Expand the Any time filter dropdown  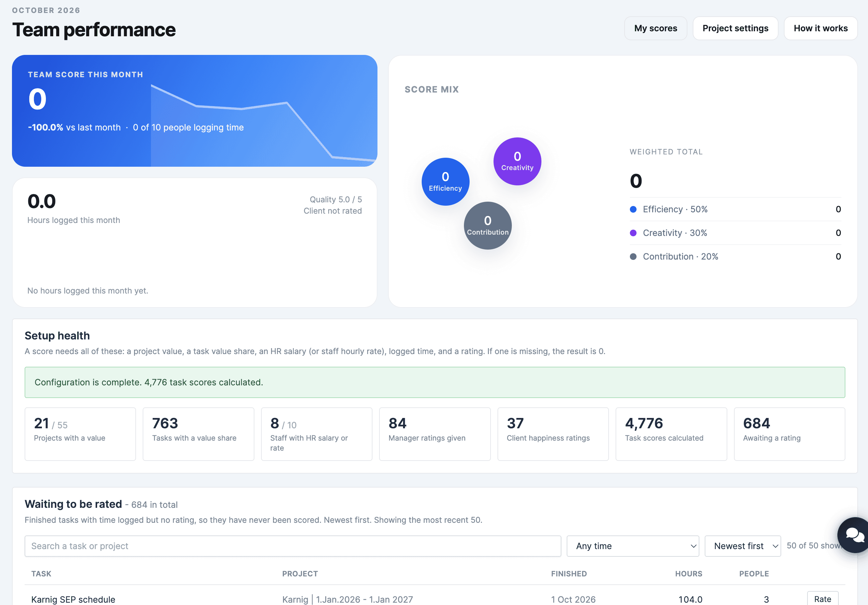coord(633,545)
